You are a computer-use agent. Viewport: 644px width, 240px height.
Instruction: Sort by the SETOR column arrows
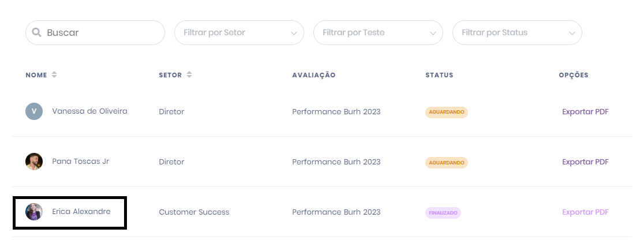click(x=189, y=75)
